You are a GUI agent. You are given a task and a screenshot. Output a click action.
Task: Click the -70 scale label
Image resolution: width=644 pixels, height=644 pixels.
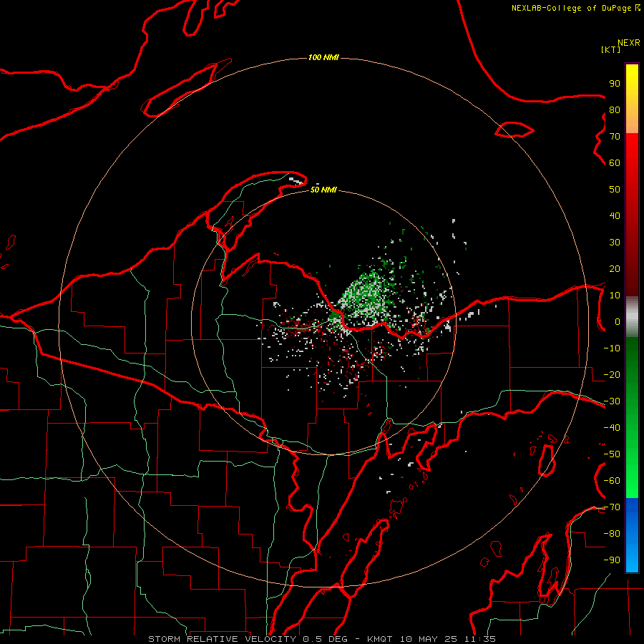coord(612,507)
